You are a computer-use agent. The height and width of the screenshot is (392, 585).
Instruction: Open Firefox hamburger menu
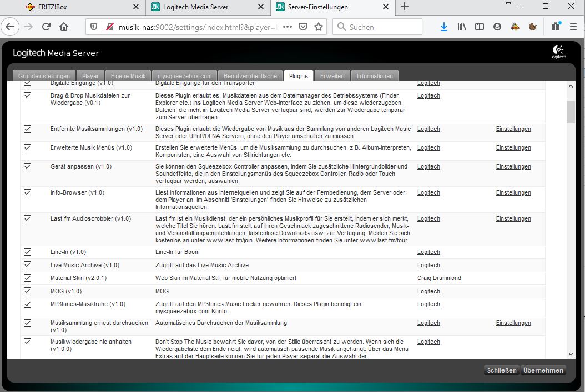click(573, 27)
